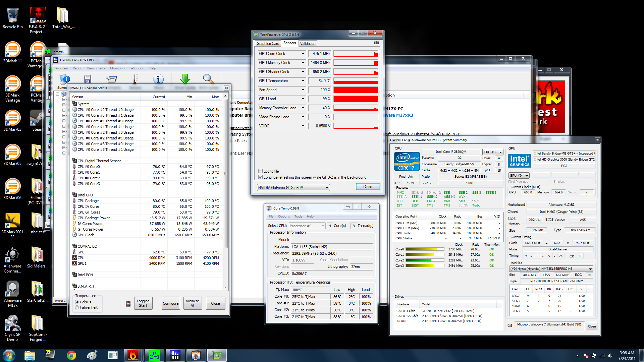Open the Hynix memory module dropdown
This screenshot has height=362, width=644.
pos(551,269)
